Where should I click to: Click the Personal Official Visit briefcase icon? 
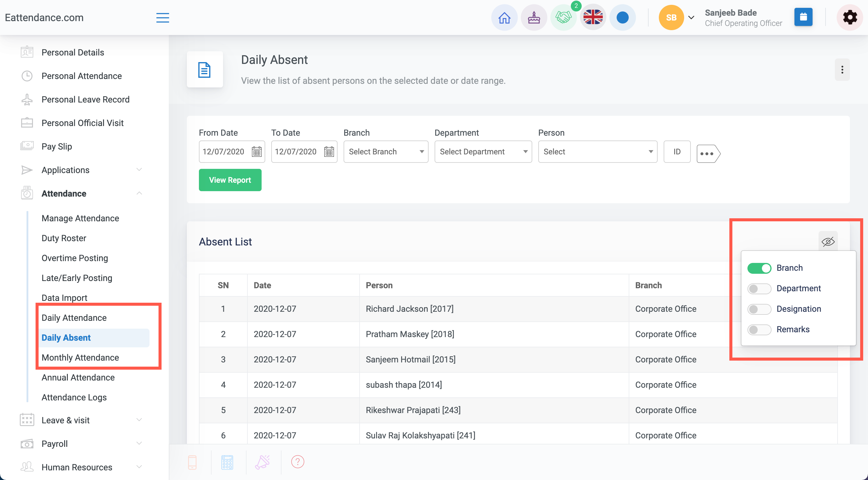[27, 123]
